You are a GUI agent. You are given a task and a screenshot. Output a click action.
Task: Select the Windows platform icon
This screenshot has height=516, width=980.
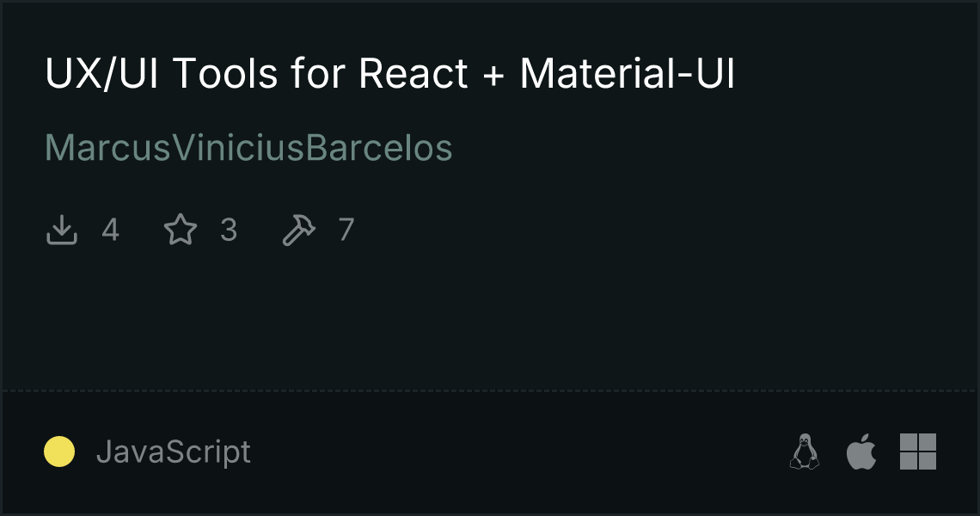(x=918, y=451)
